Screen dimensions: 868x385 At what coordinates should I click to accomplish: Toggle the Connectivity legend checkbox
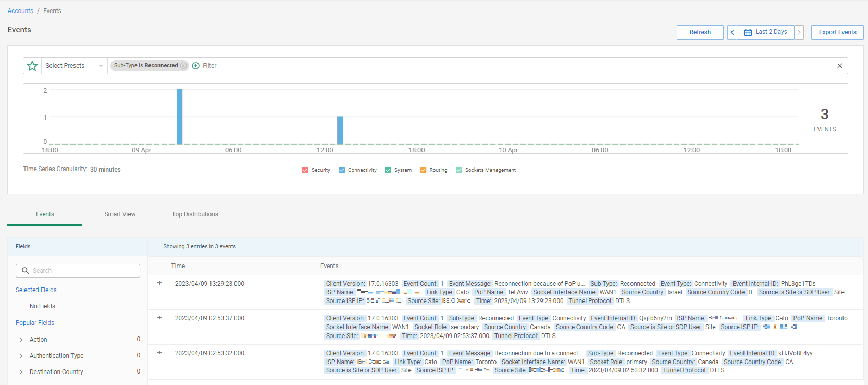(x=342, y=170)
